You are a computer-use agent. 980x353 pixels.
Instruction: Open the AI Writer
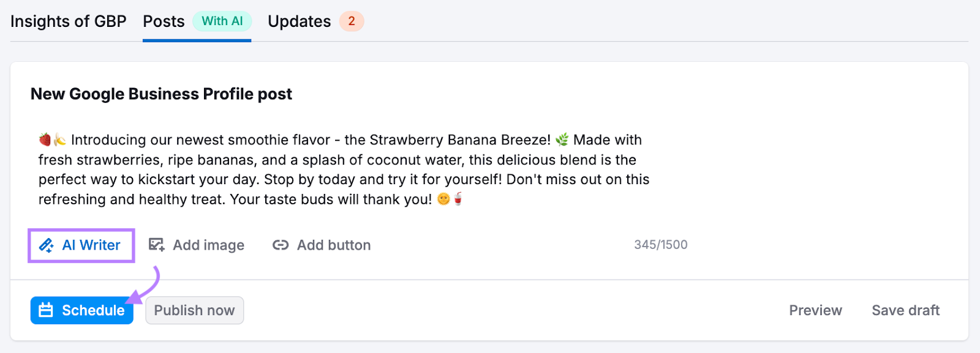(x=81, y=245)
